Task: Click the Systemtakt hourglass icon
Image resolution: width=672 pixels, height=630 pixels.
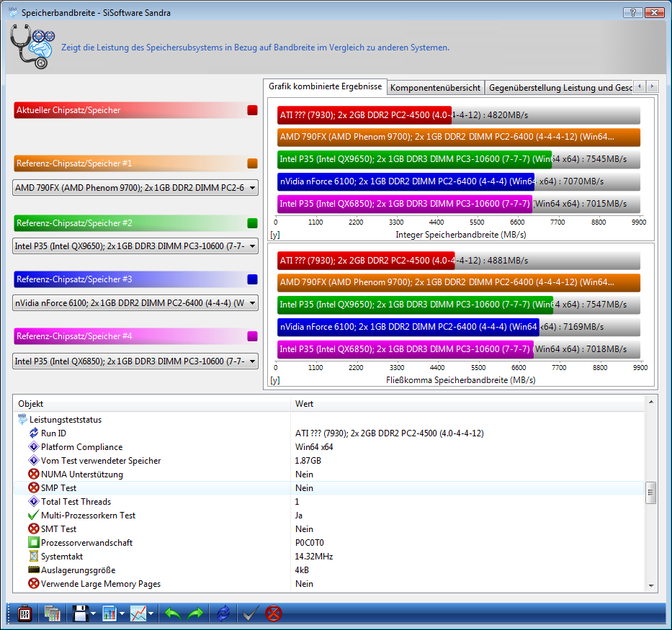Action: tap(33, 557)
